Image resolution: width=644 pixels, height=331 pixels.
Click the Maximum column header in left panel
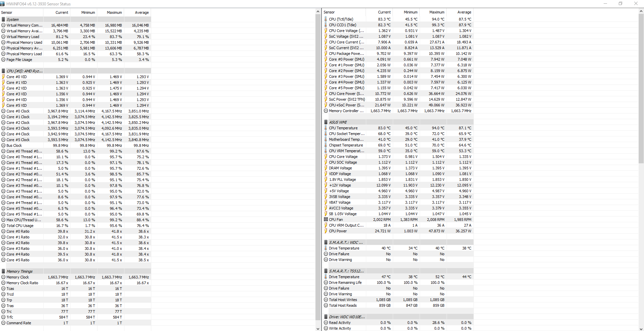(x=114, y=12)
